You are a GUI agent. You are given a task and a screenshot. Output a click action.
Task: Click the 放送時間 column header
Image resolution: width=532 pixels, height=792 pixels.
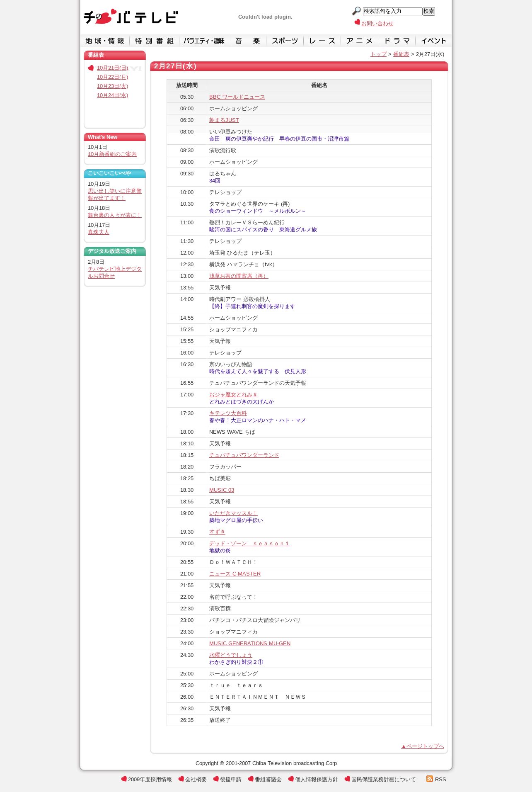[x=187, y=85]
